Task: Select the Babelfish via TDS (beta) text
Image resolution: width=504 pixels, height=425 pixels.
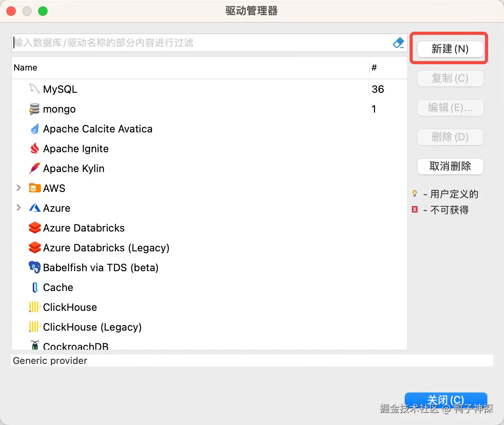Action: (x=101, y=268)
